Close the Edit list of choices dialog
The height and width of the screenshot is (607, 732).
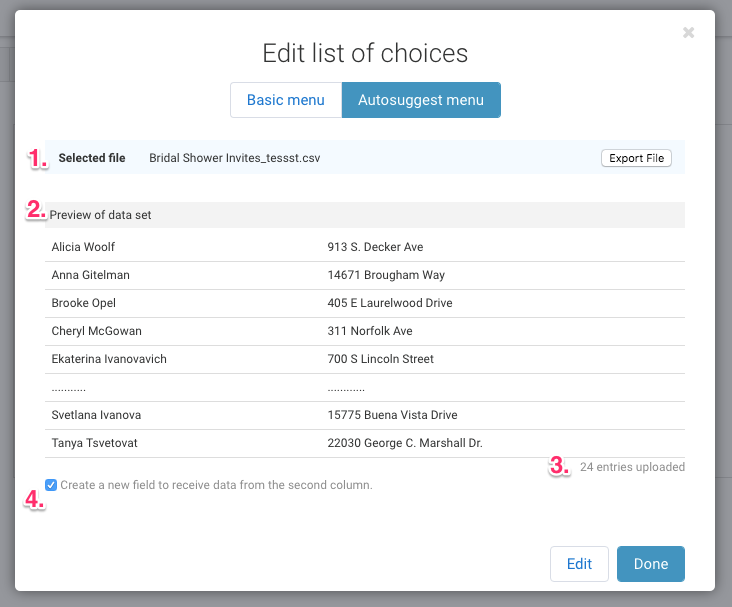tap(688, 33)
